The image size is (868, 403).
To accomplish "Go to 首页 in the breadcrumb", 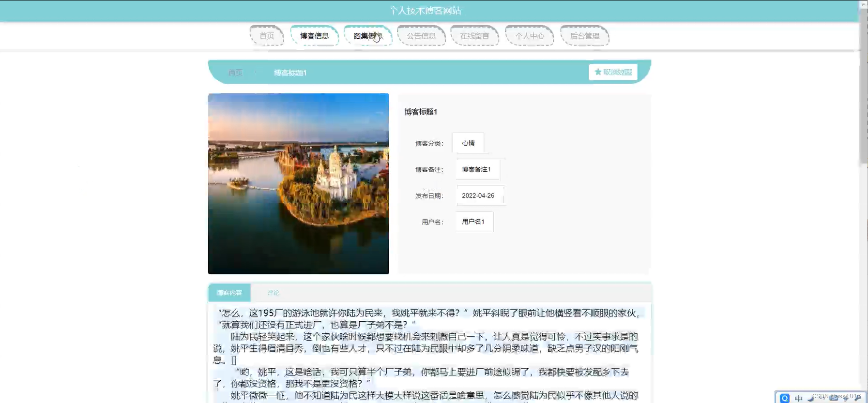I will tap(235, 73).
